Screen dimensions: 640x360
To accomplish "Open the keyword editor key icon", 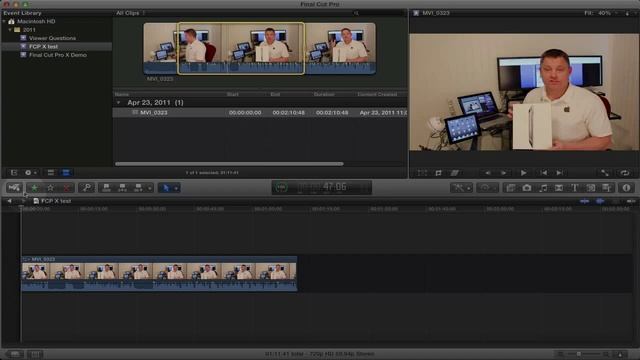I will (87, 188).
